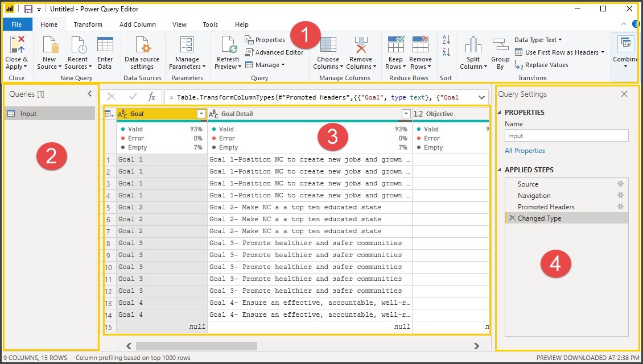Delete the Changed Type step
643x364 pixels.
[512, 218]
